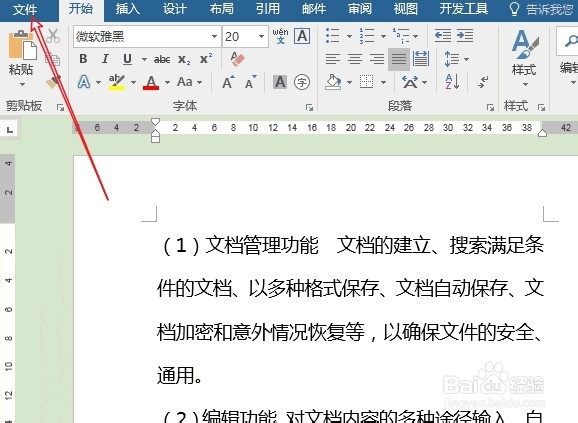Switch to the 邮件 ribbon tab
This screenshot has height=423, width=578.
[314, 9]
